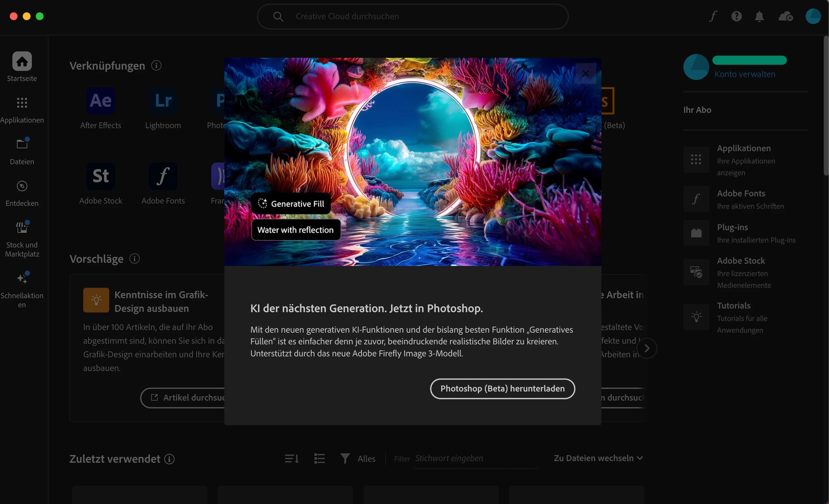Close the Photoshop promo dialog
The height and width of the screenshot is (504, 829).
[586, 73]
